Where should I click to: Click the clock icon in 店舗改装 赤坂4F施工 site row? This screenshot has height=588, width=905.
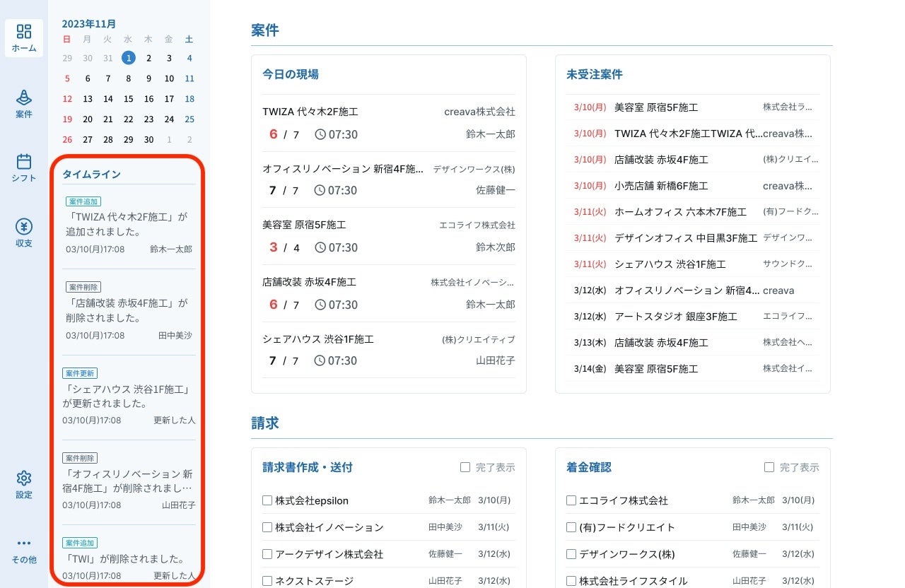[x=320, y=305]
